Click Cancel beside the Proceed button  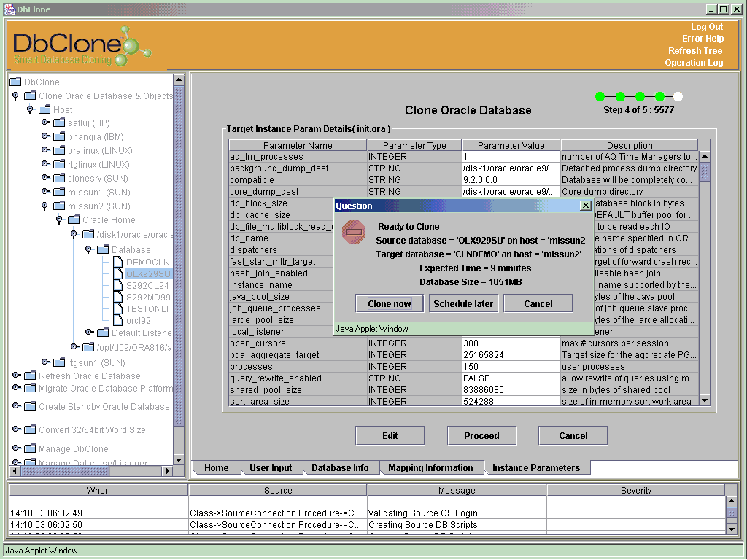click(x=573, y=436)
